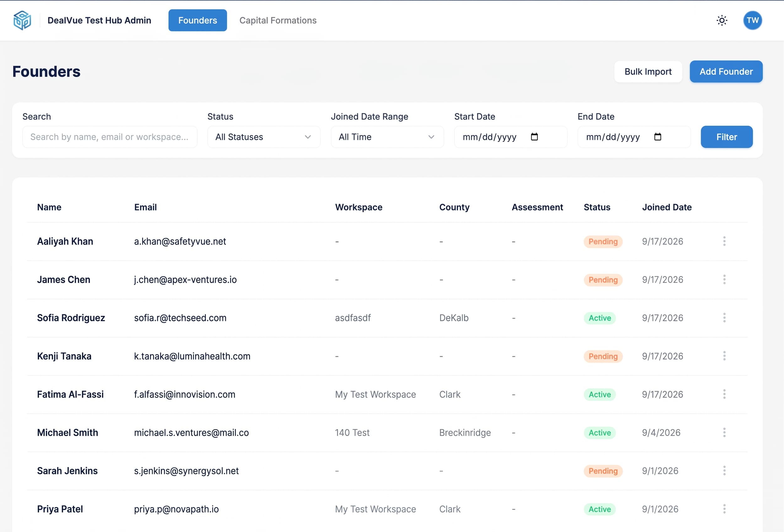Click the Assessment column header
Viewport: 784px width, 532px height.
tap(537, 207)
